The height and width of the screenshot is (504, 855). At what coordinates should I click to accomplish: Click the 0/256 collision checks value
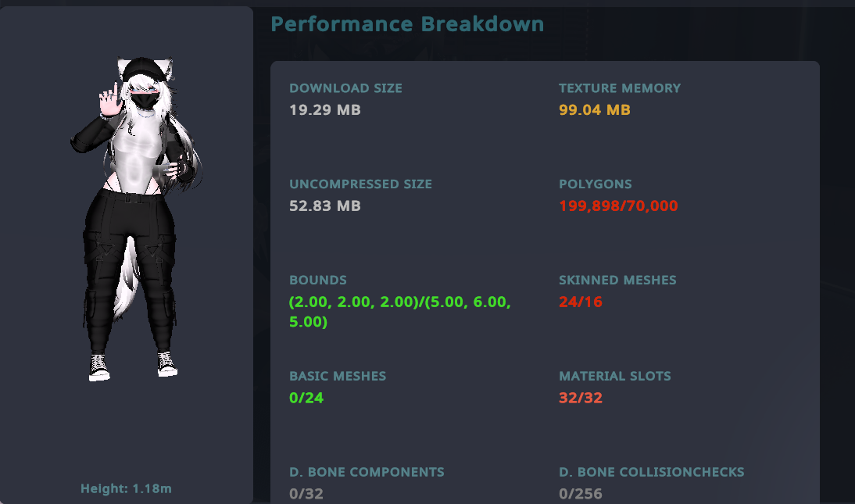[x=581, y=494]
